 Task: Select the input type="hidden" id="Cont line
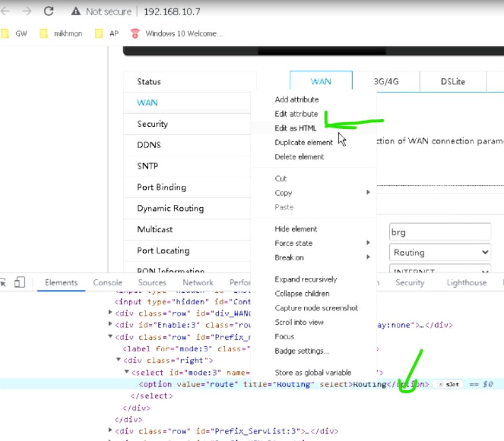[x=182, y=302]
